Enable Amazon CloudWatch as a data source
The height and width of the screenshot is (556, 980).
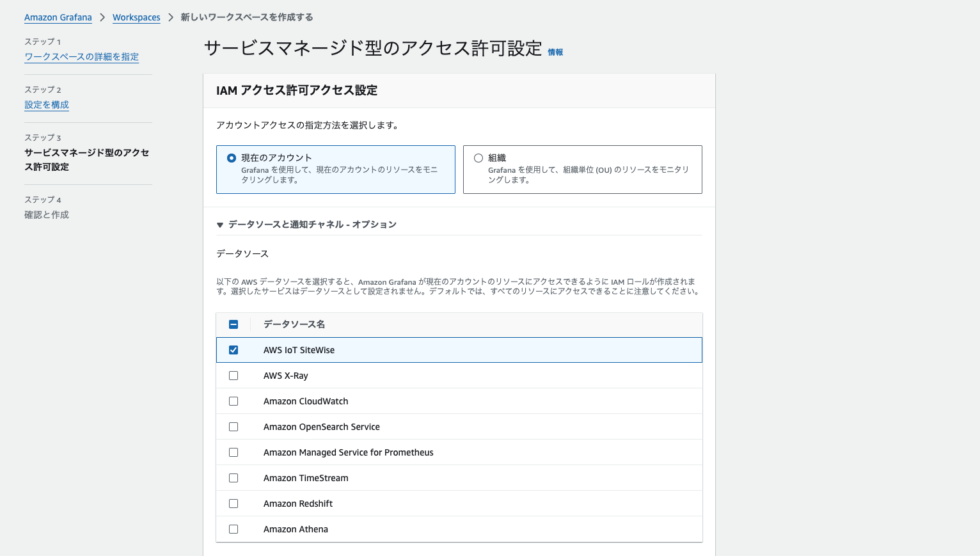(x=233, y=401)
